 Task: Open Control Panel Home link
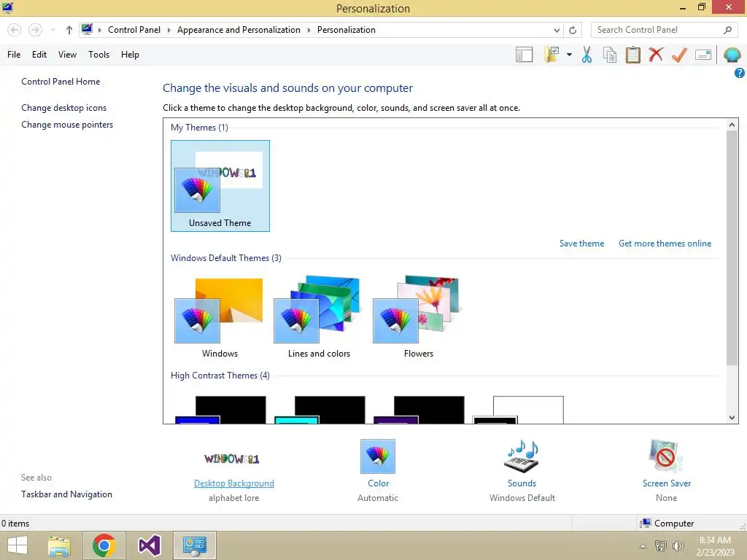click(x=61, y=82)
